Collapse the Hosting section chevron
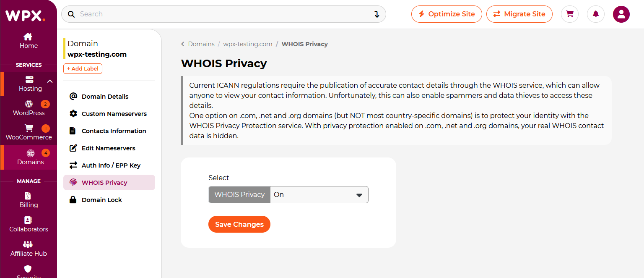This screenshot has width=644, height=278. [50, 81]
